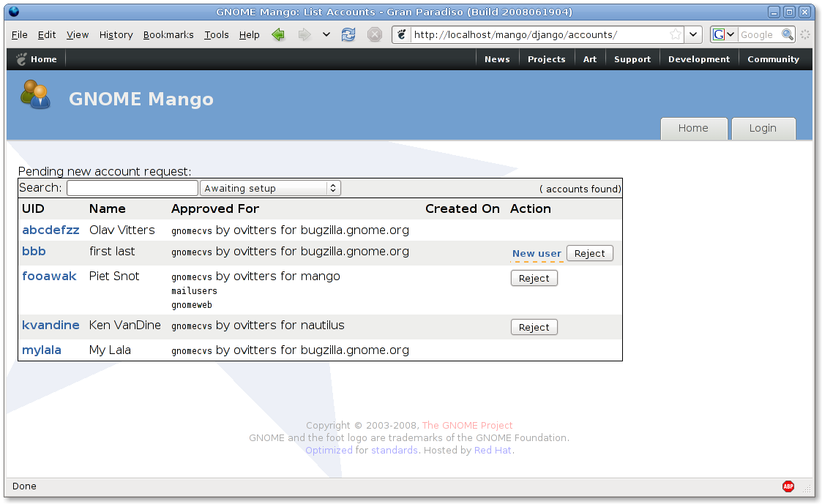The width and height of the screenshot is (822, 504).
Task: Open the History menu
Action: click(x=116, y=35)
